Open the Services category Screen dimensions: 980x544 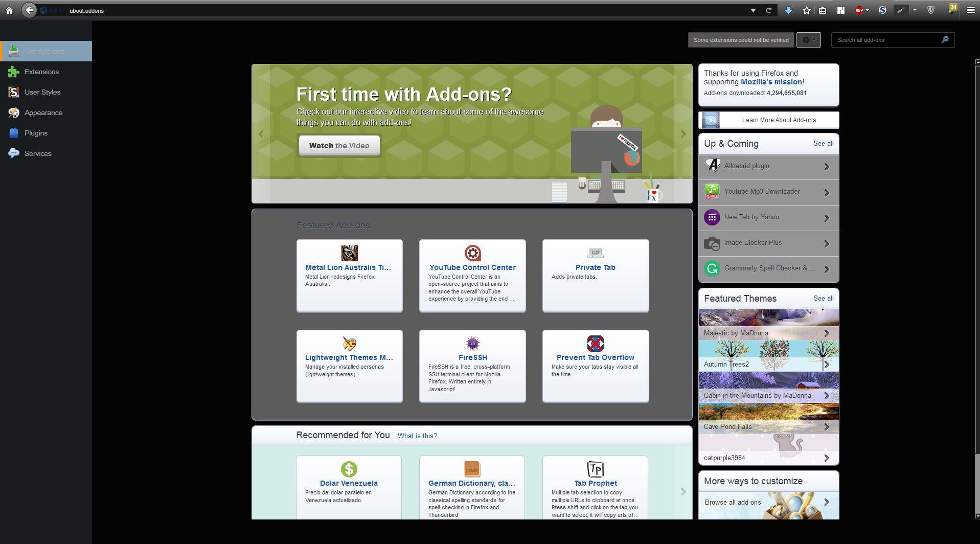pyautogui.click(x=46, y=153)
